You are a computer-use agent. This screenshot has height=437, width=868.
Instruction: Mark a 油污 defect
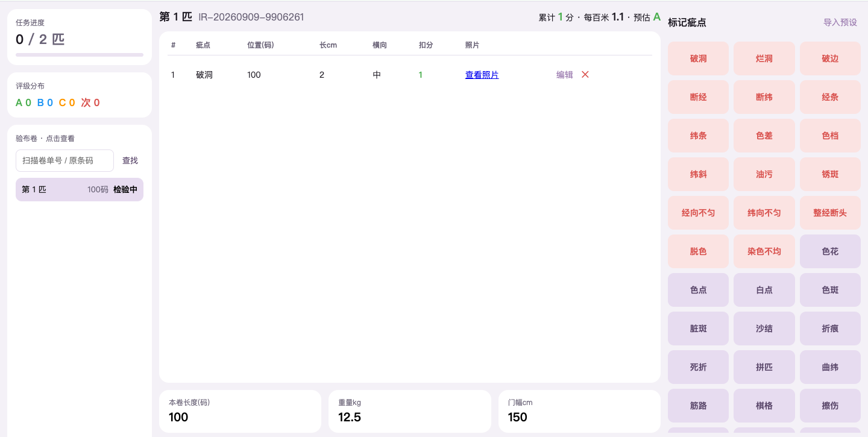(764, 174)
